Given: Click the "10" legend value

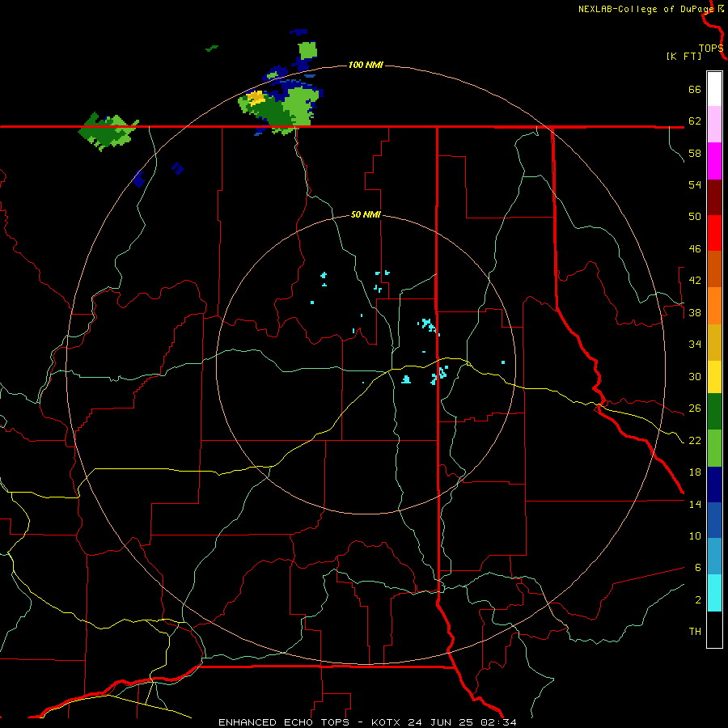Looking at the screenshot, I should click(695, 535).
